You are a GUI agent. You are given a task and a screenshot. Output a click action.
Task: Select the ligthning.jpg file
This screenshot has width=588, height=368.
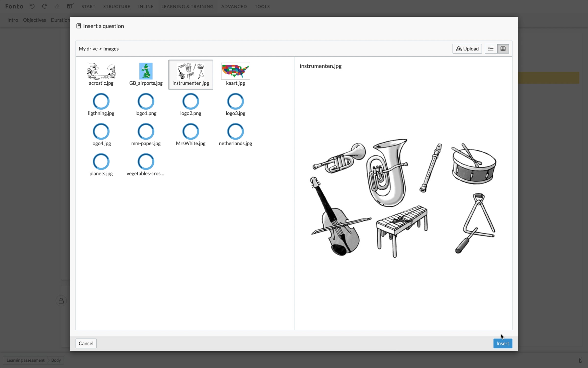(x=101, y=105)
